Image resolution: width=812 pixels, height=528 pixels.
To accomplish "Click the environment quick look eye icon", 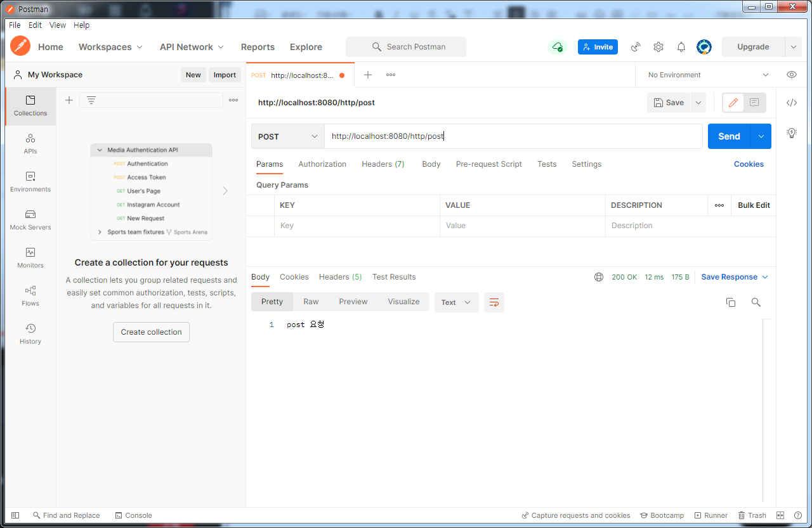I will pos(792,74).
